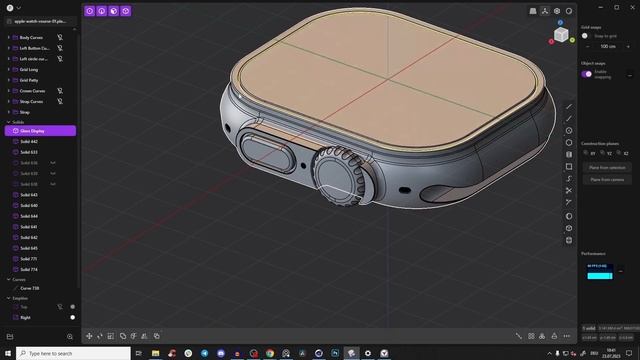Toggle selectability icon for Body Curves
Image resolution: width=640 pixels, height=360 pixels.
point(60,38)
